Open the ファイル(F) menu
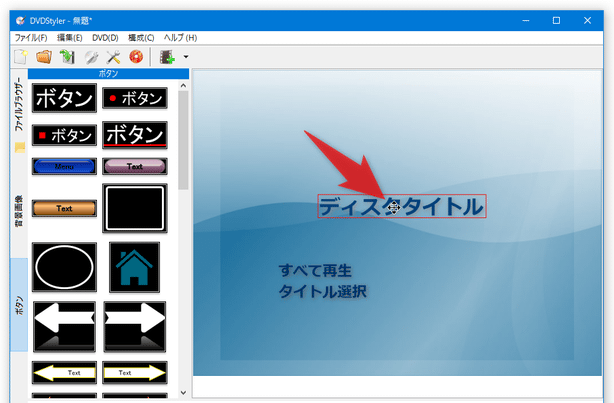The image size is (614, 403). tap(31, 38)
